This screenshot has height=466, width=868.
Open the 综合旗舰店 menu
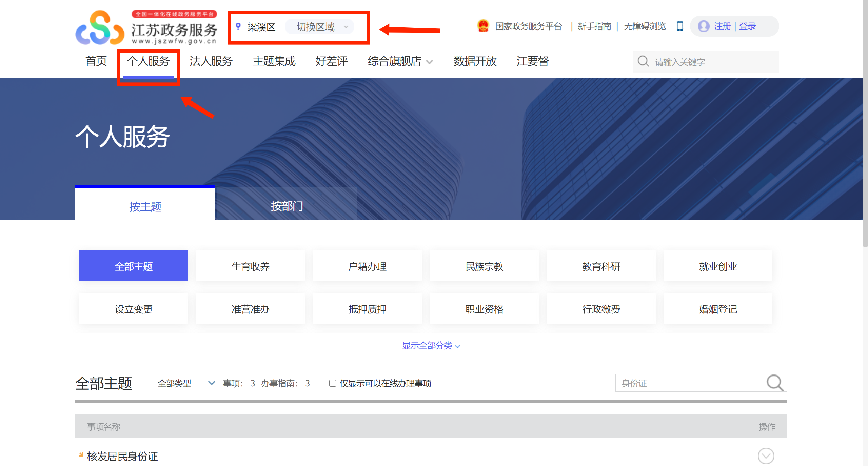click(x=400, y=61)
